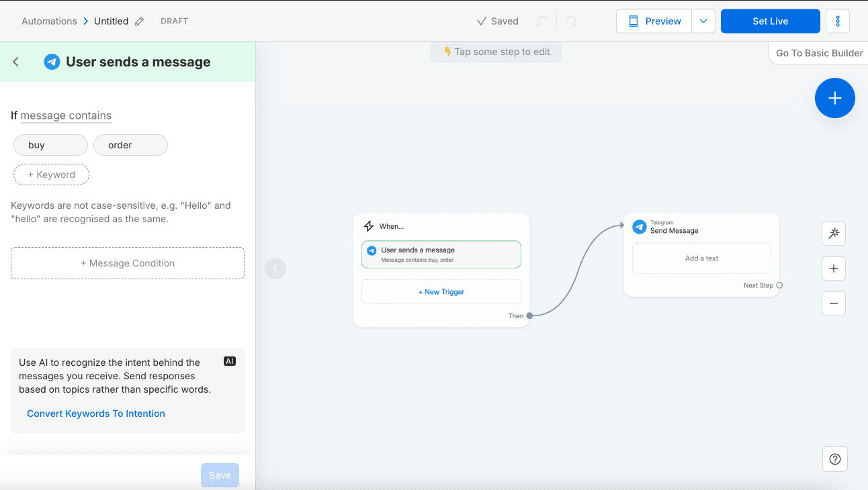Click the Automations breadcrumb

coord(49,21)
